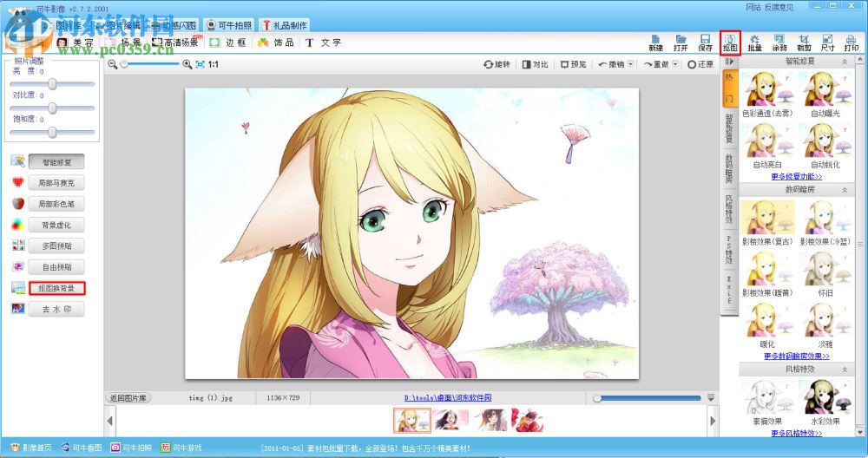Open the 尺寸 resize tool
Viewport: 868px width, 458px height.
click(x=828, y=42)
